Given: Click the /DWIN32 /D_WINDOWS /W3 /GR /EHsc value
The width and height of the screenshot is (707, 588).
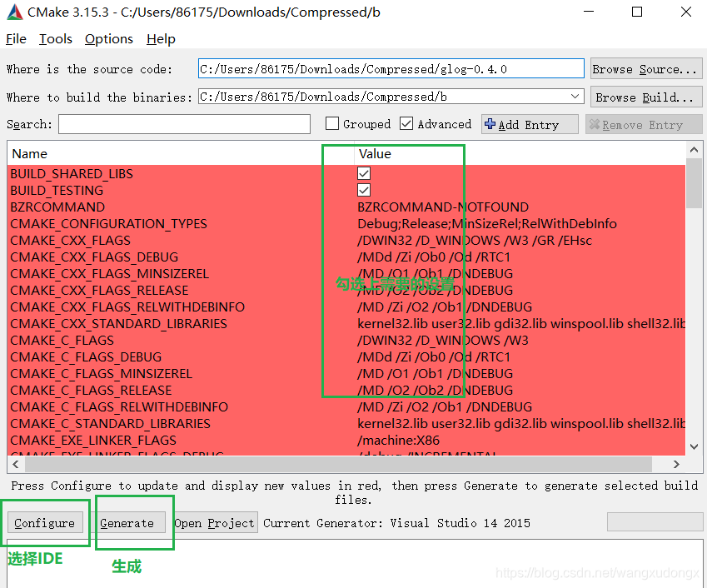Looking at the screenshot, I should (475, 241).
